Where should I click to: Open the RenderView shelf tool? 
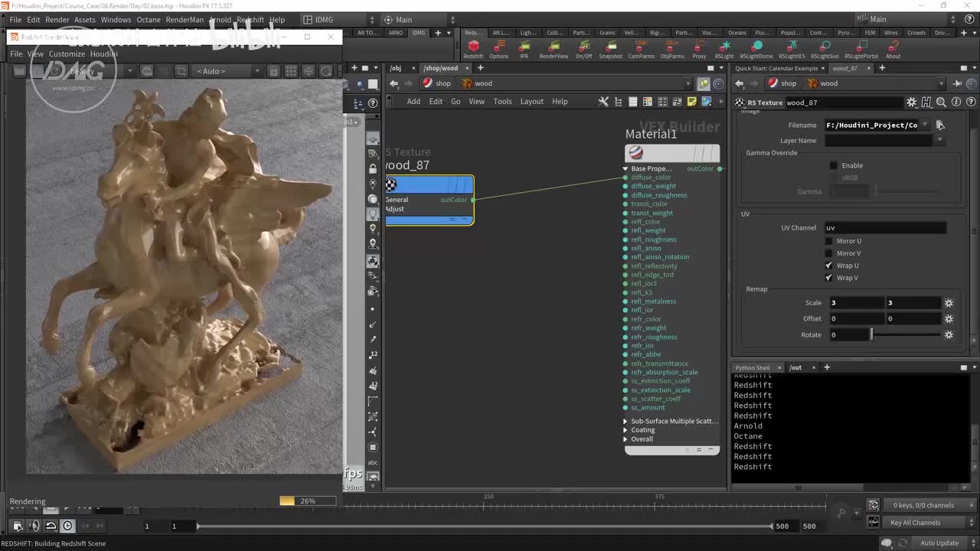554,47
